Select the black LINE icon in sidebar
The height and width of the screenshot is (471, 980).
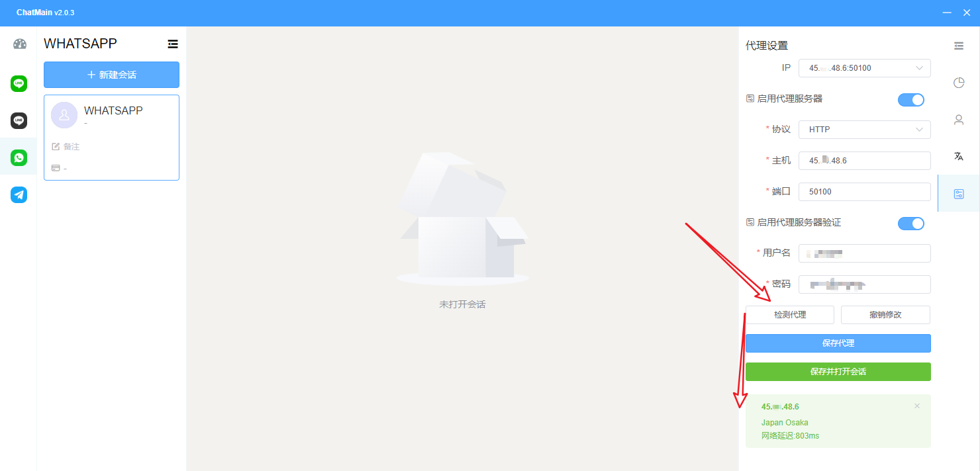(19, 120)
